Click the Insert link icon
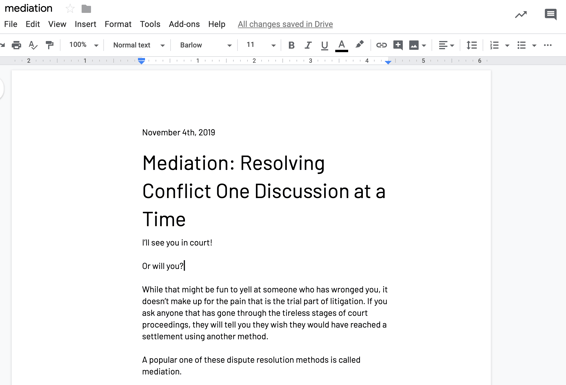This screenshot has width=566, height=385. point(381,45)
